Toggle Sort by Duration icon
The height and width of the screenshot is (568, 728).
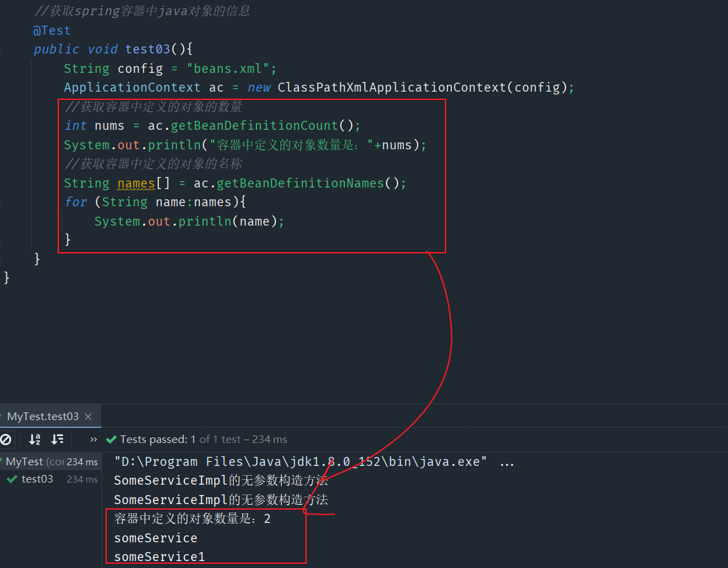(58, 440)
